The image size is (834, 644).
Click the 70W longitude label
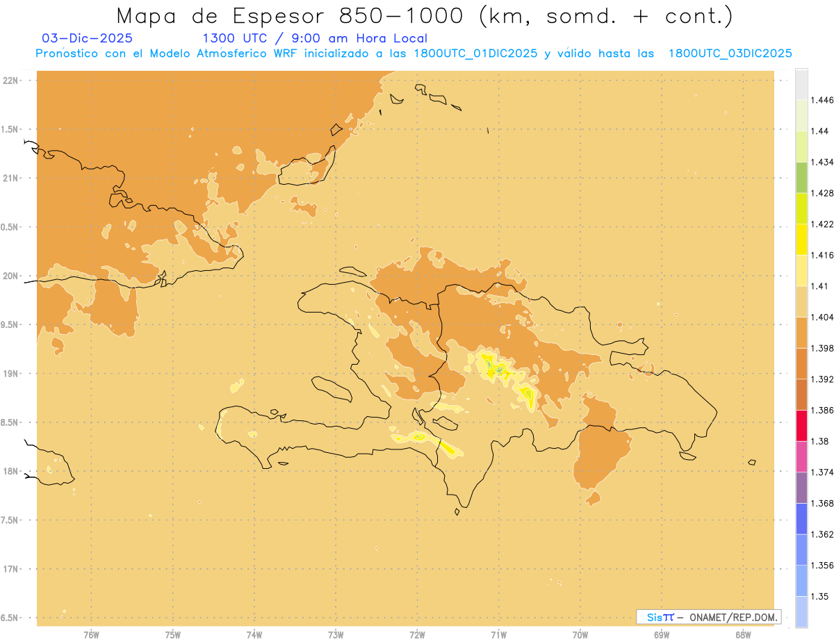(x=580, y=635)
